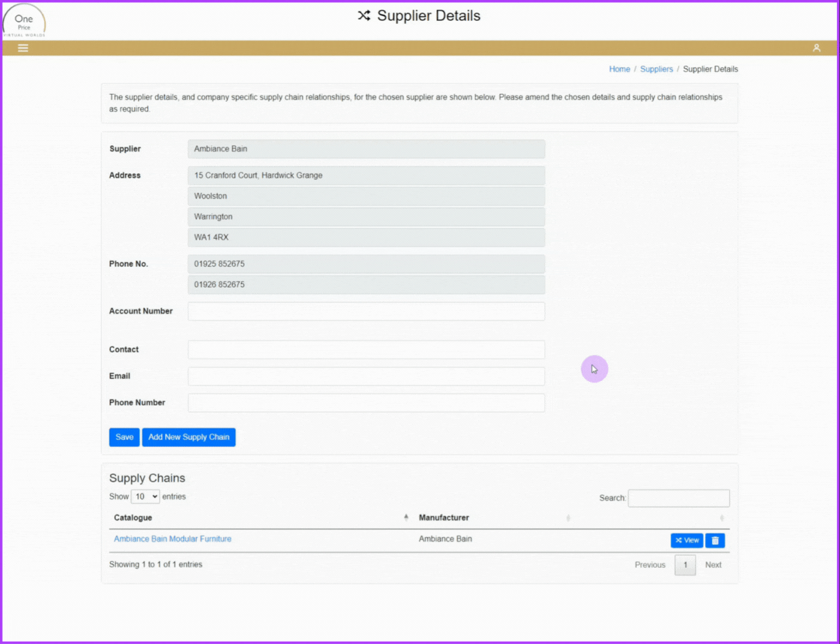The image size is (840, 644).
Task: Select the Phone Number text box
Action: click(x=366, y=403)
